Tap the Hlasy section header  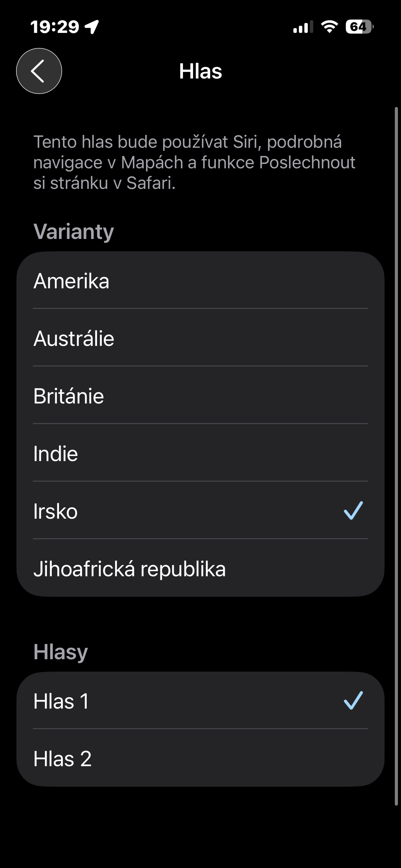tap(61, 652)
